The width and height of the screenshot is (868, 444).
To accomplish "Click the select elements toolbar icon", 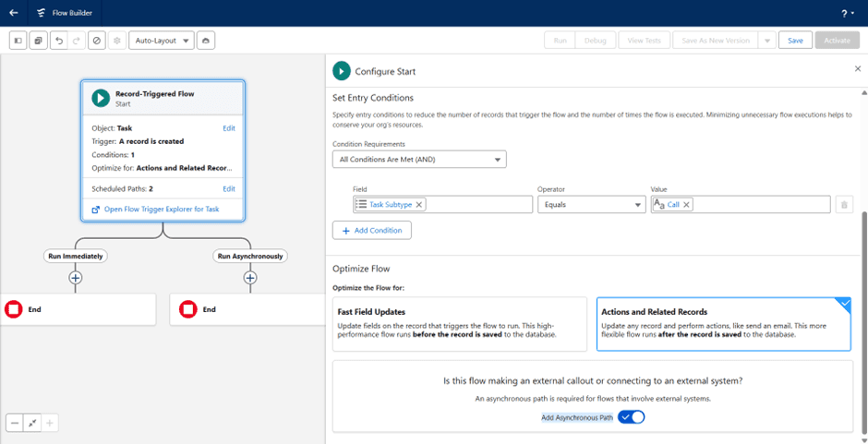I will point(38,41).
